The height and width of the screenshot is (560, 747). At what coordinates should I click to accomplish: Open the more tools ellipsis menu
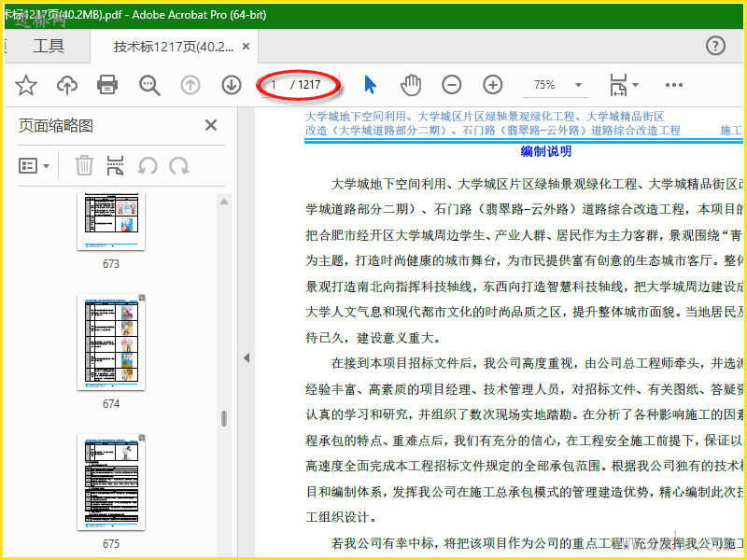[x=673, y=85]
